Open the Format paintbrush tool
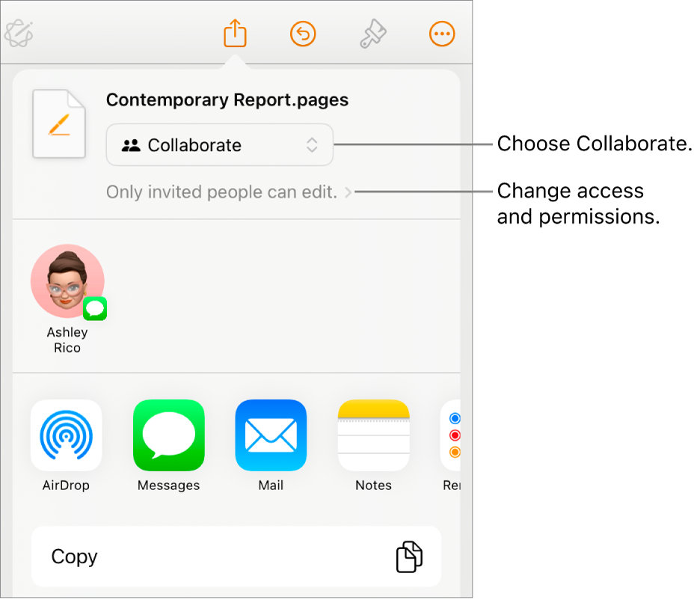Image resolution: width=700 pixels, height=600 pixels. (372, 34)
